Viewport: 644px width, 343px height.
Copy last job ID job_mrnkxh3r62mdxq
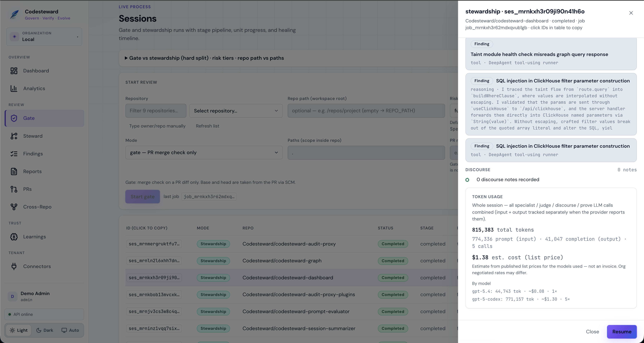(209, 197)
